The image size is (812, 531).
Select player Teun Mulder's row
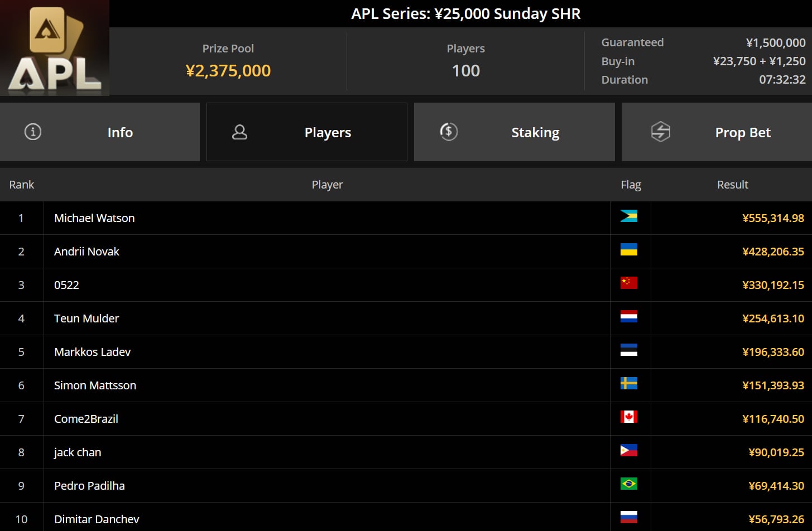click(406, 318)
